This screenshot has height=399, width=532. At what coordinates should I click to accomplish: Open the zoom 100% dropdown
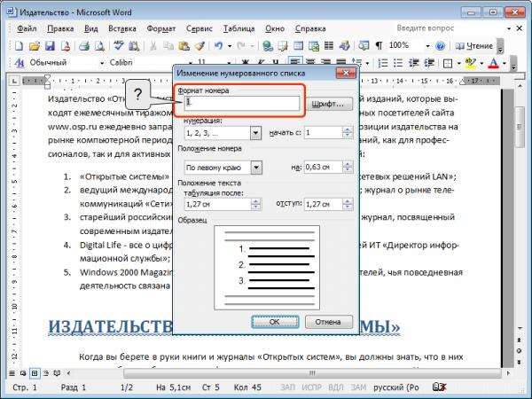pos(427,46)
